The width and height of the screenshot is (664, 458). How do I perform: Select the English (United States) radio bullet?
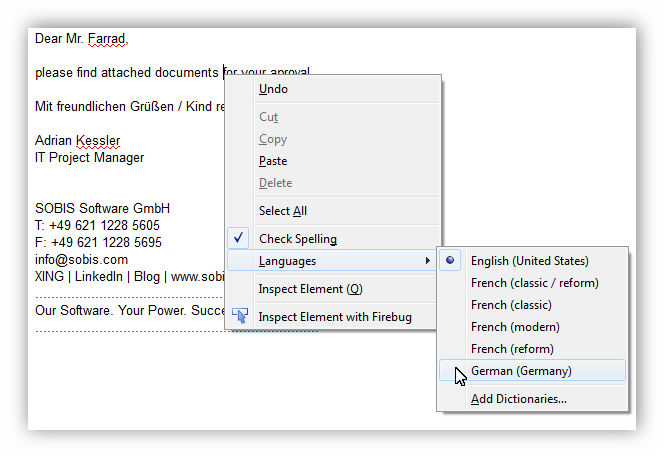point(450,260)
